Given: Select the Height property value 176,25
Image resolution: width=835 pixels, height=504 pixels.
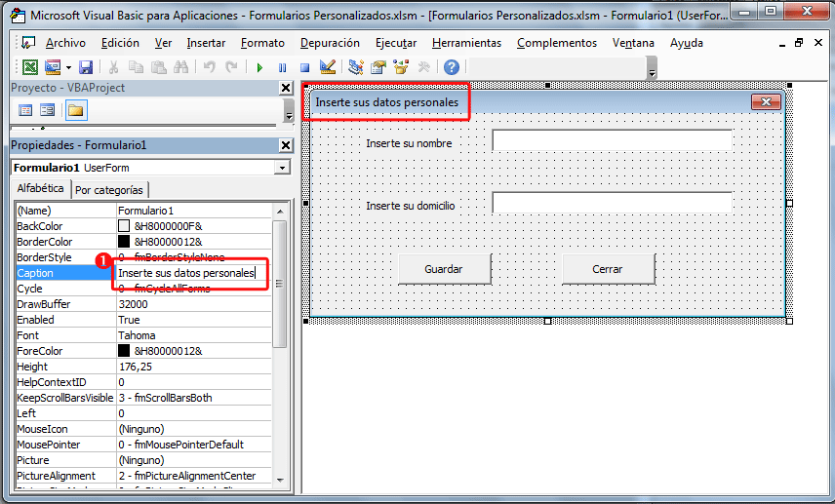Looking at the screenshot, I should [193, 367].
